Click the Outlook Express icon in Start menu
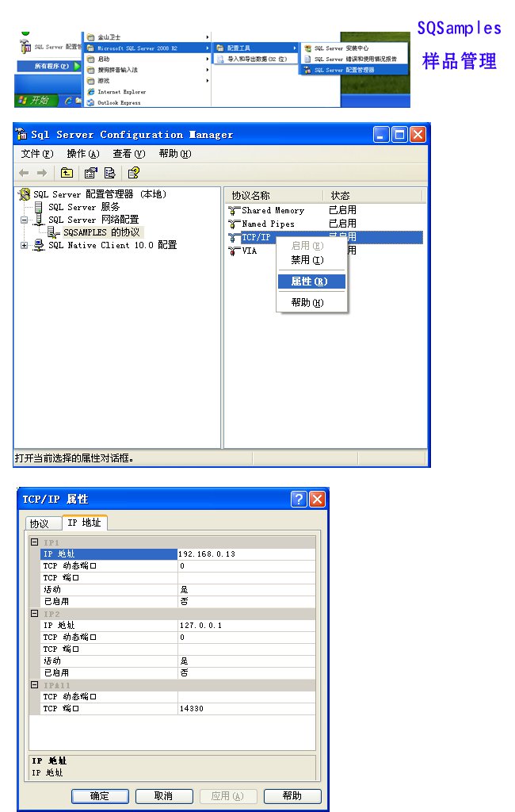Screen dimensions: 515x812 point(91,102)
